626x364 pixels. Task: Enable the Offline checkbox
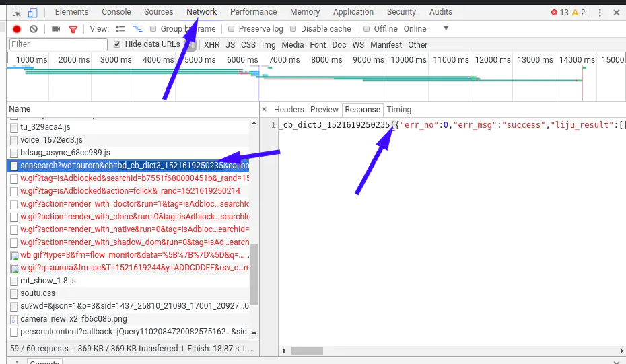point(366,29)
